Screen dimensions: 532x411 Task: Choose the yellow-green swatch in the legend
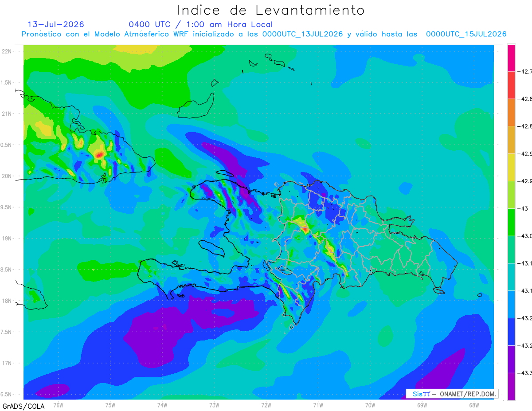[x=511, y=195]
